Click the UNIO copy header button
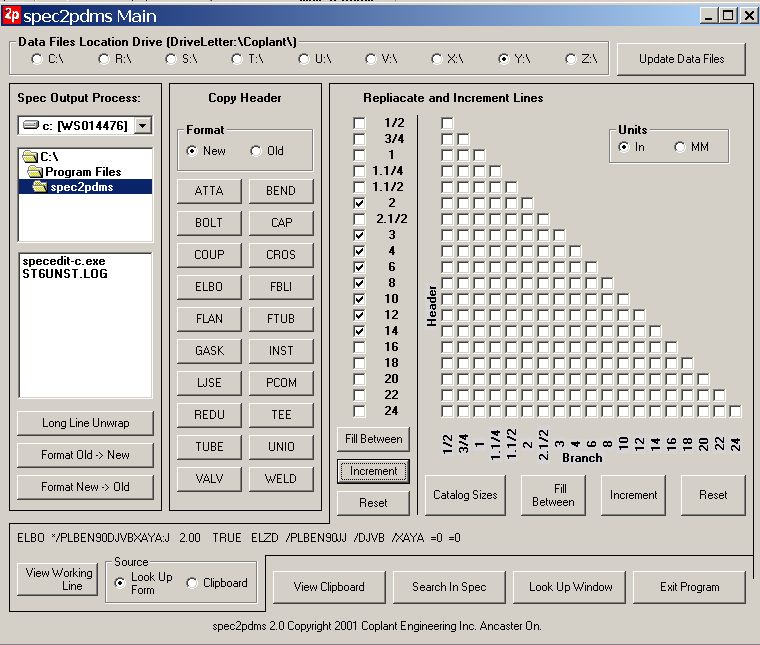 click(281, 446)
